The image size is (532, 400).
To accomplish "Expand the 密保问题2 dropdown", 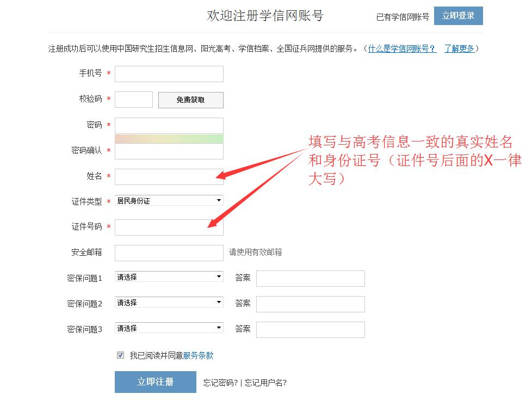I will [x=169, y=303].
